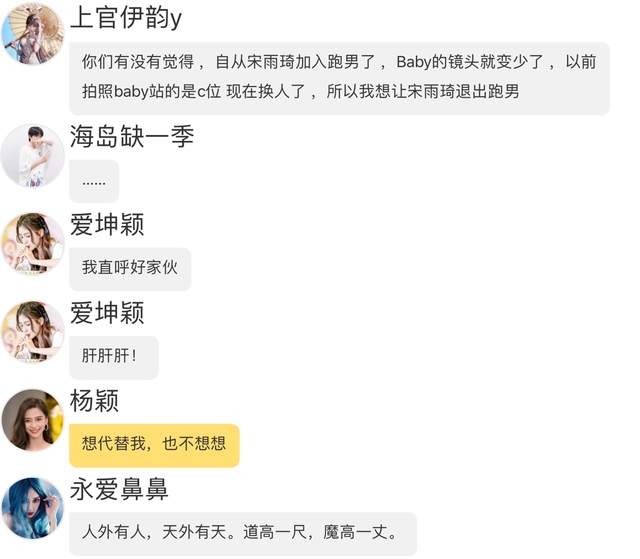Open 海岛缺一季's profile picture
This screenshot has height=559, width=640.
32,155
